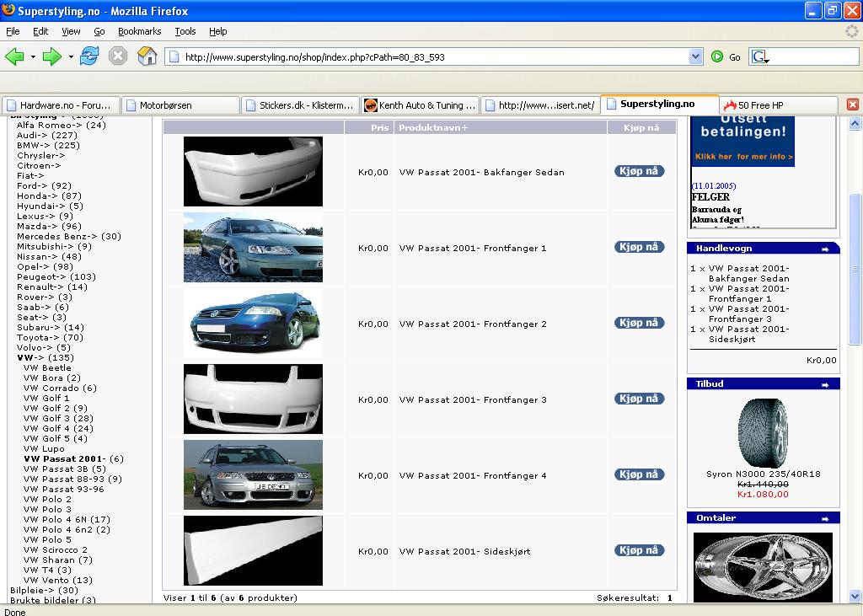Expand the Peugeot category

56,277
